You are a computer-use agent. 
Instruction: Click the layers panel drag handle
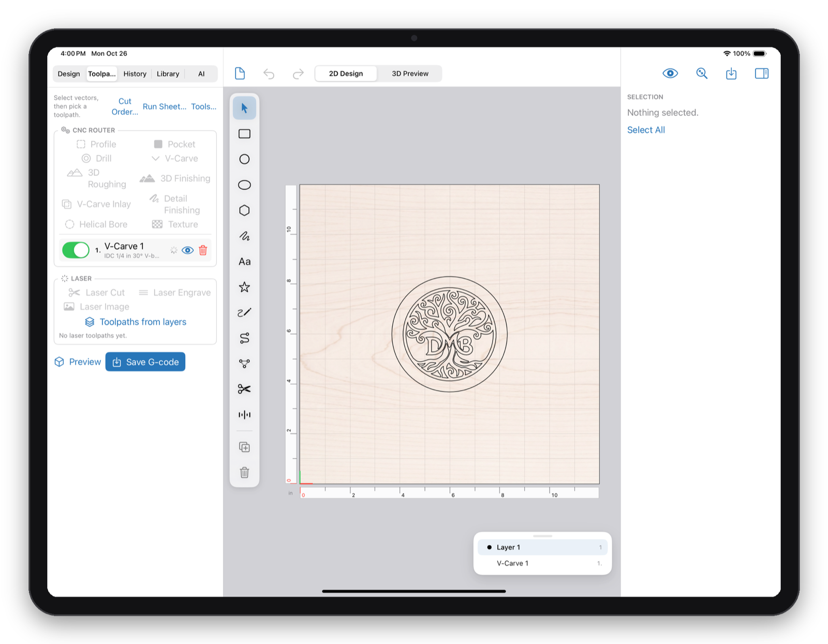[x=542, y=536]
